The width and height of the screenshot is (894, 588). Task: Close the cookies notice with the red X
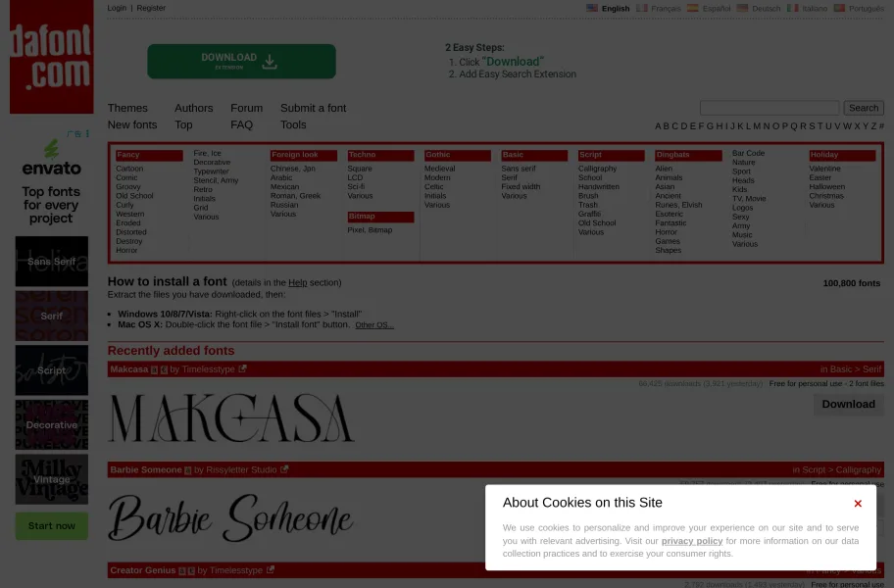[x=858, y=503]
